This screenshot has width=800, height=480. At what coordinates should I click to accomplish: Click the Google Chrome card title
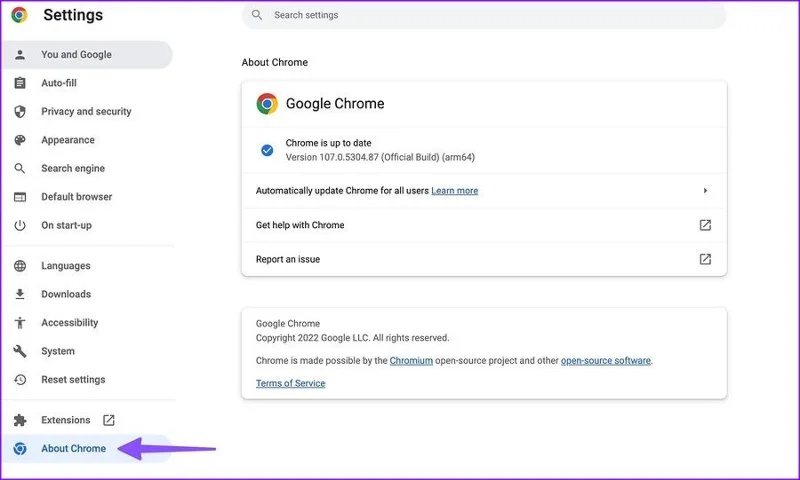[x=335, y=104]
